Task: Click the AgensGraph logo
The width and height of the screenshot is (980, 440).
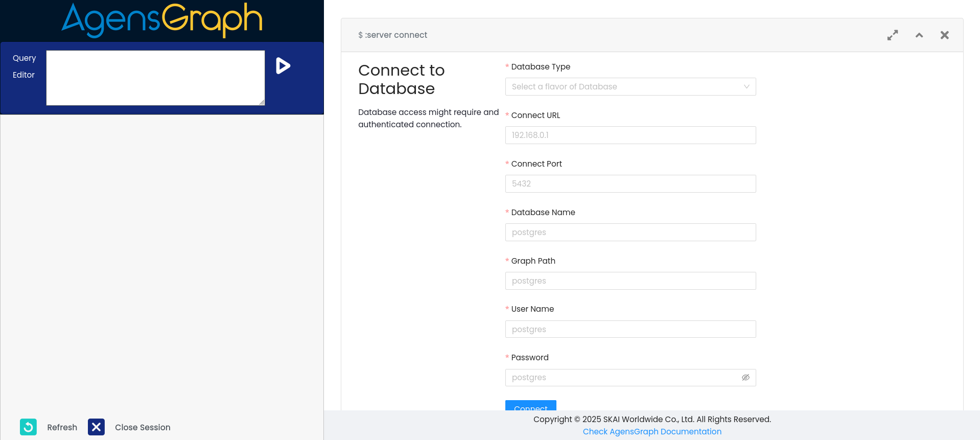Action: 162,20
